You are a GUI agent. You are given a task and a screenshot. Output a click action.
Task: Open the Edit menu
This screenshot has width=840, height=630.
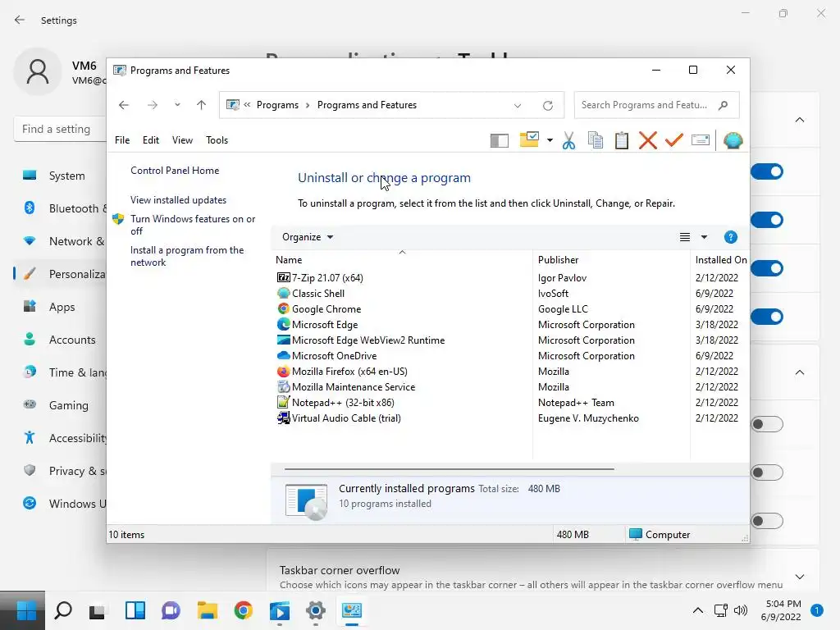[x=151, y=139]
